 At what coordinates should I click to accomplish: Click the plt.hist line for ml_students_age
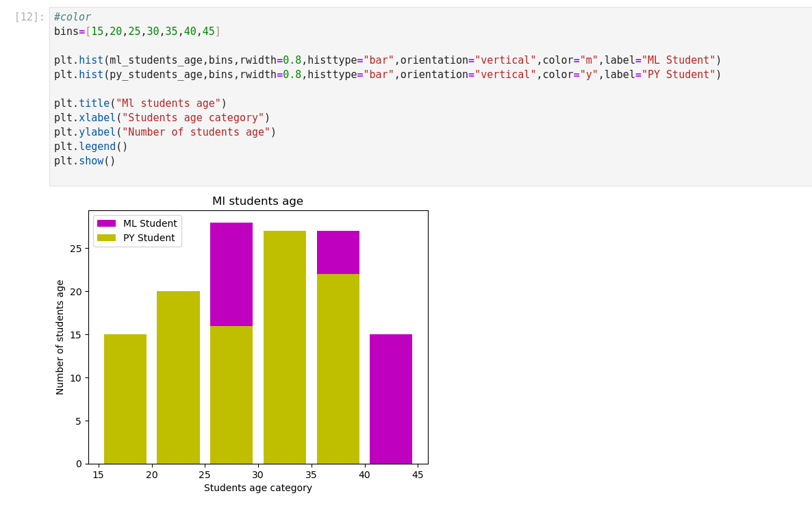387,60
